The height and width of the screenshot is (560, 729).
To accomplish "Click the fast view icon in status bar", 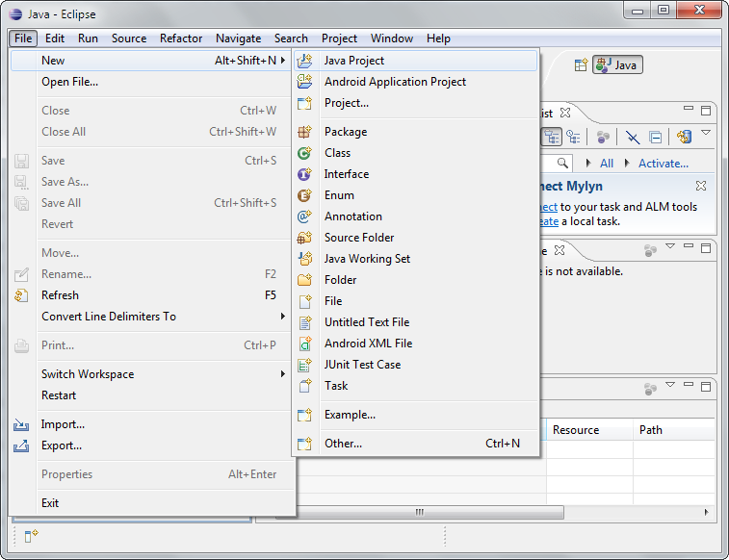I will [x=31, y=536].
